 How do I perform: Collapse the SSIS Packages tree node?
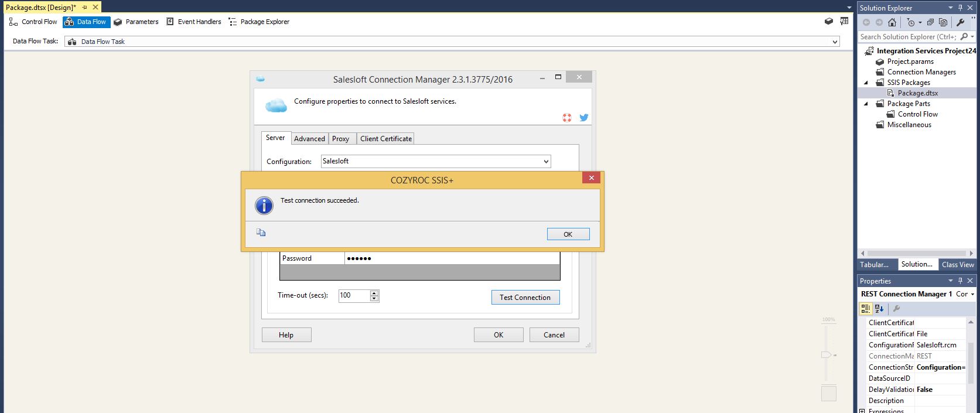tap(866, 83)
